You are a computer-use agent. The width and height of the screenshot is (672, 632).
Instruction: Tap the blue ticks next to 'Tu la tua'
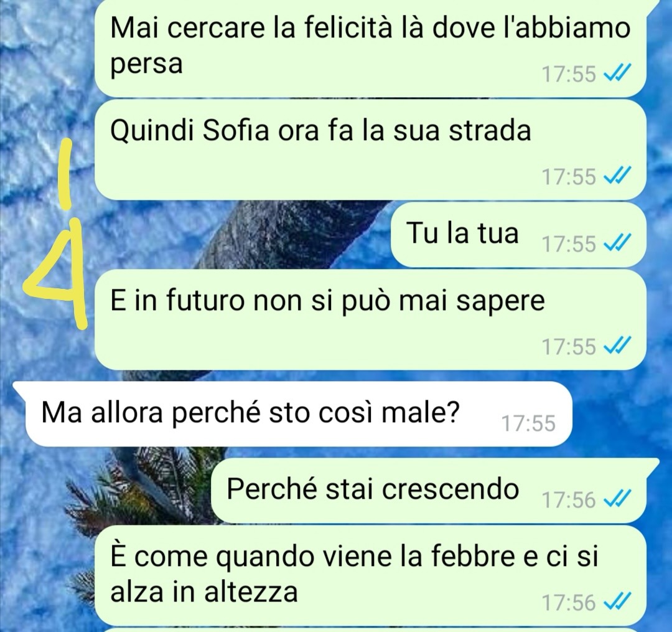[617, 244]
